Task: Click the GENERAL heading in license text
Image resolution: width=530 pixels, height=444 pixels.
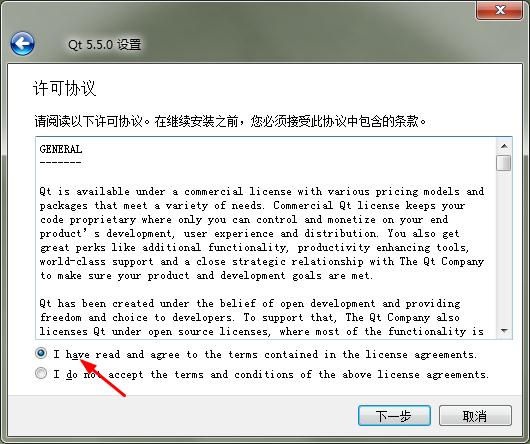Action: [x=61, y=149]
